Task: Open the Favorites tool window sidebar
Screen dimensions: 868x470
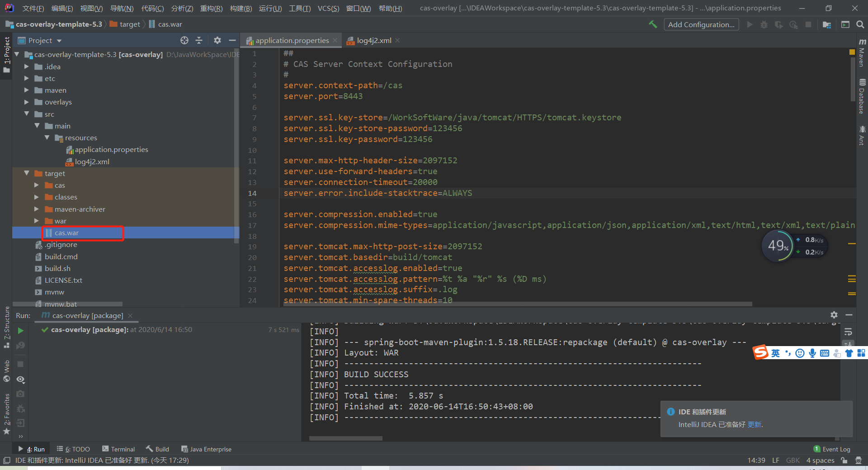Action: [x=6, y=413]
